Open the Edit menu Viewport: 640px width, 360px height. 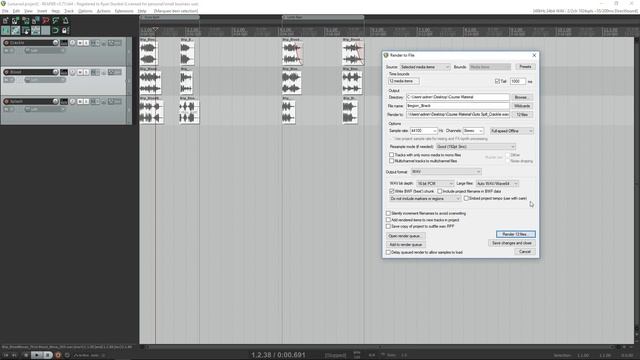[16, 11]
